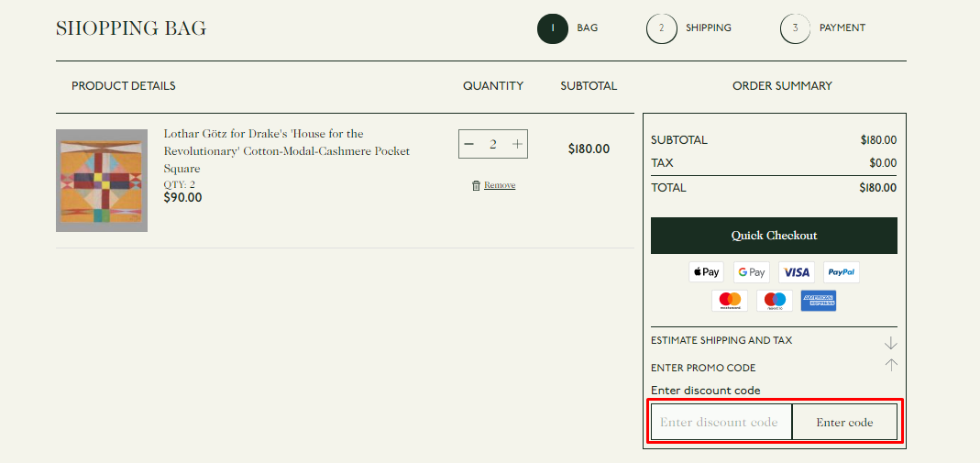Click the Shipping step label

point(708,28)
